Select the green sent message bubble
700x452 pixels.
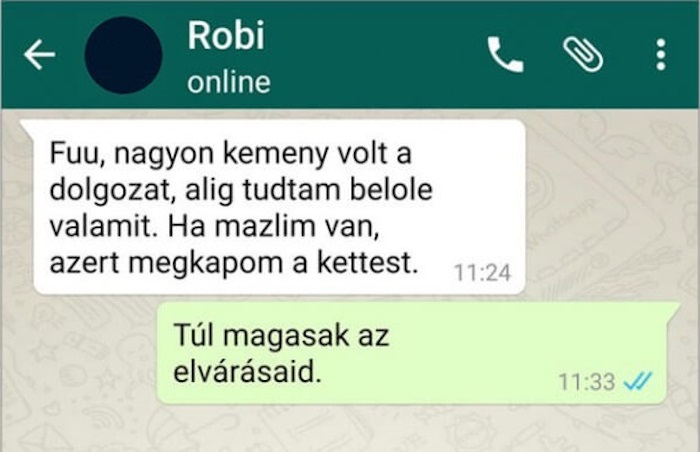coord(412,352)
